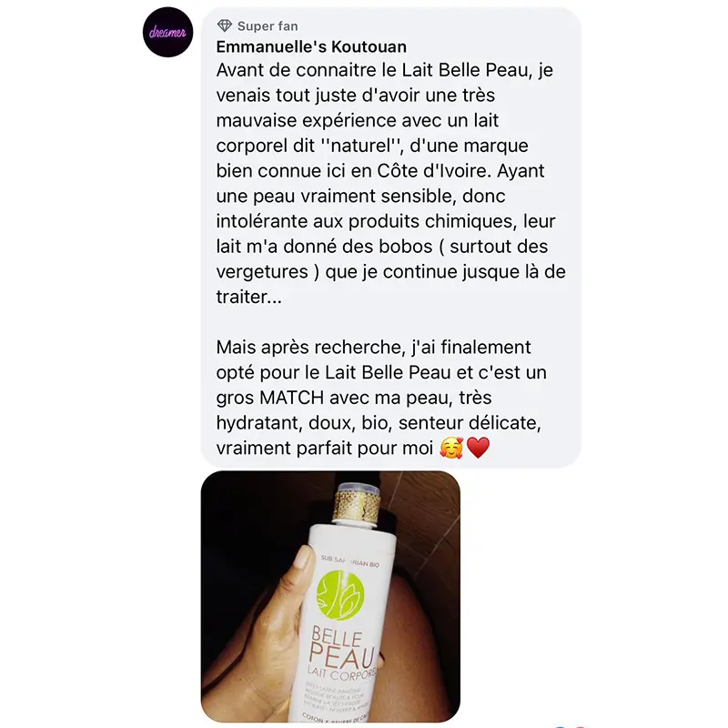The image size is (728, 728).
Task: Click the SUB SAHARIAN BIO text on bottle
Action: click(350, 561)
